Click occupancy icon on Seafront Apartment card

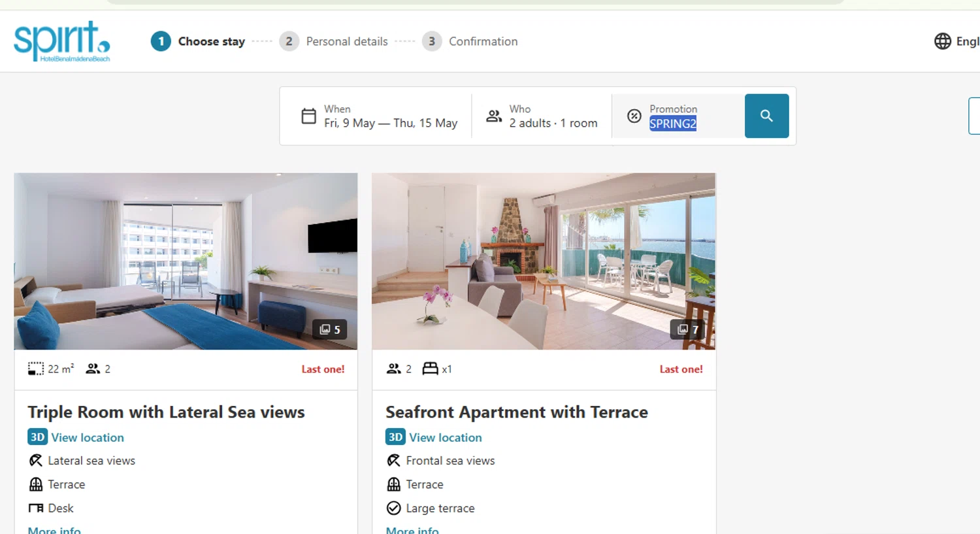coord(393,369)
